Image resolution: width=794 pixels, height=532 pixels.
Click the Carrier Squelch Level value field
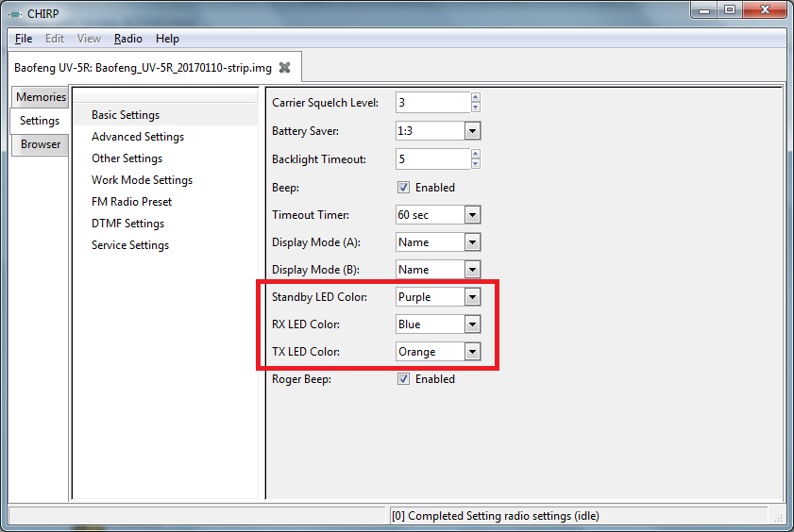click(x=433, y=103)
